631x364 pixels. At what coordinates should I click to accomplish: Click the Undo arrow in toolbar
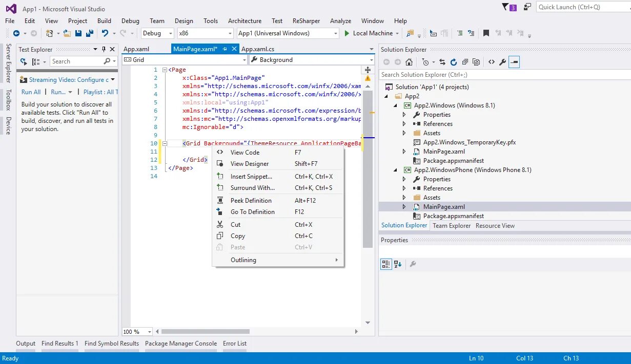point(105,33)
